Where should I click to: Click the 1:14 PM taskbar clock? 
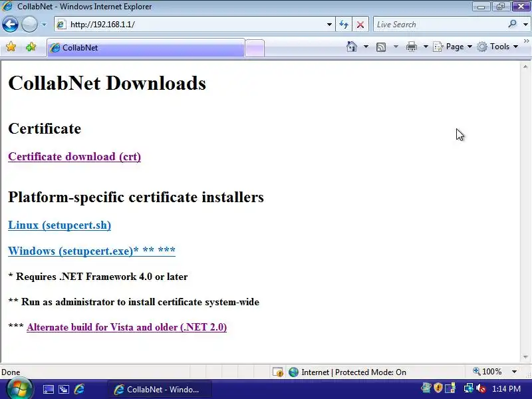506,389
